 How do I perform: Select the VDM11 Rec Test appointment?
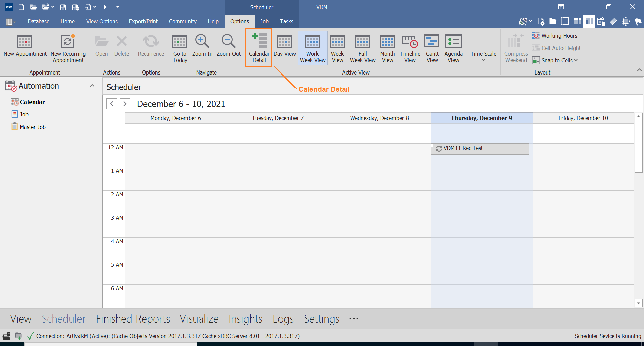pyautogui.click(x=480, y=149)
